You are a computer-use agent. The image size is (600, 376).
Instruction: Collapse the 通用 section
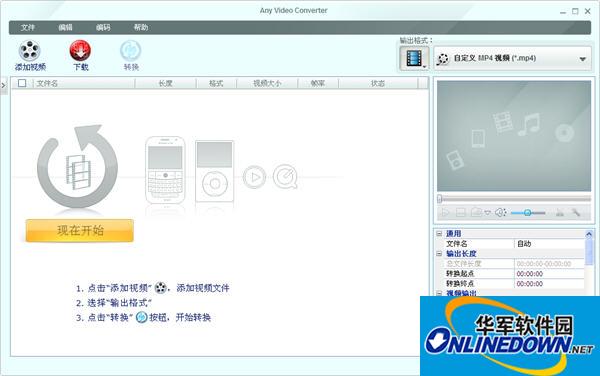[439, 233]
